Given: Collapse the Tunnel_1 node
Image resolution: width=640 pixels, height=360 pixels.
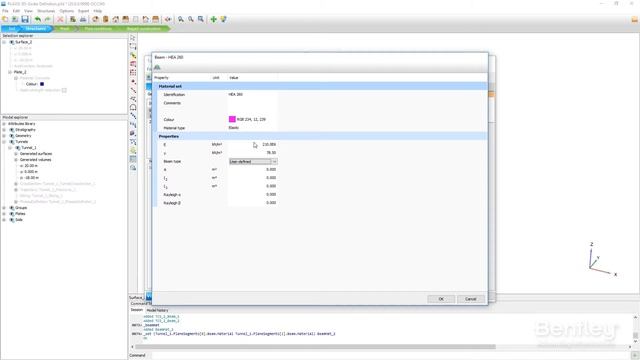Looking at the screenshot, I should point(10,148).
